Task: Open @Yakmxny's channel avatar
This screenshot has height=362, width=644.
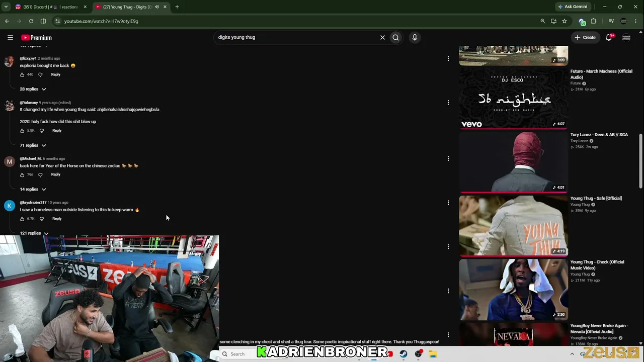Action: tap(10, 106)
